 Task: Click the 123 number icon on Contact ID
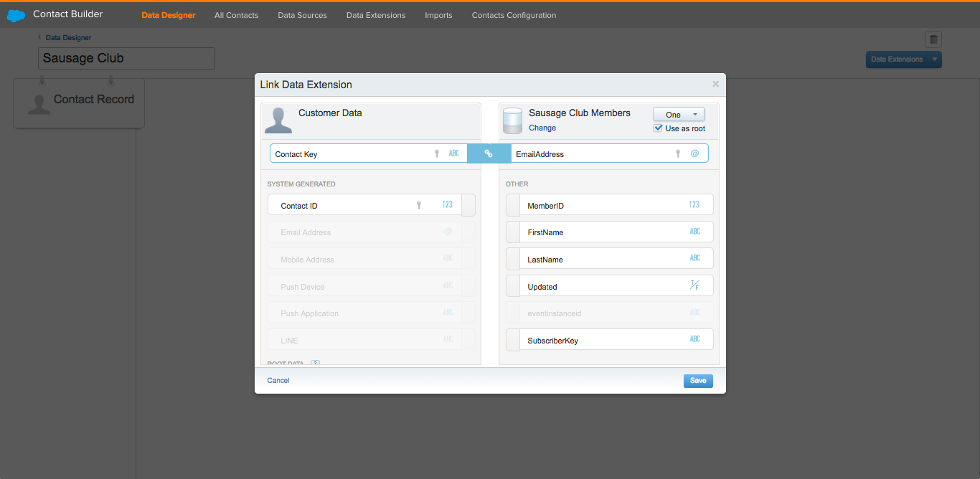click(448, 205)
